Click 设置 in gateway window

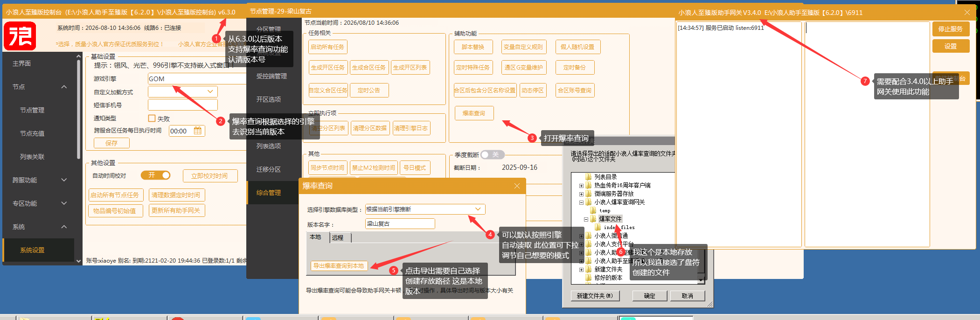pos(951,46)
